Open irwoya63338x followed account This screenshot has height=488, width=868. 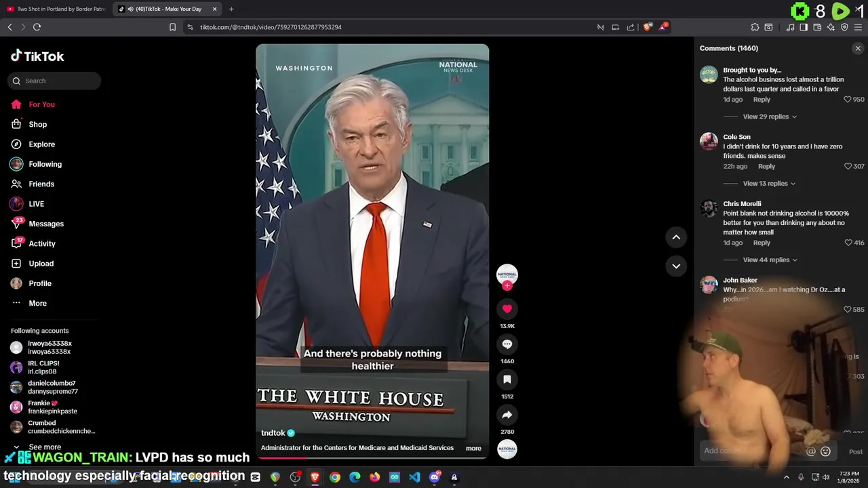[42, 347]
